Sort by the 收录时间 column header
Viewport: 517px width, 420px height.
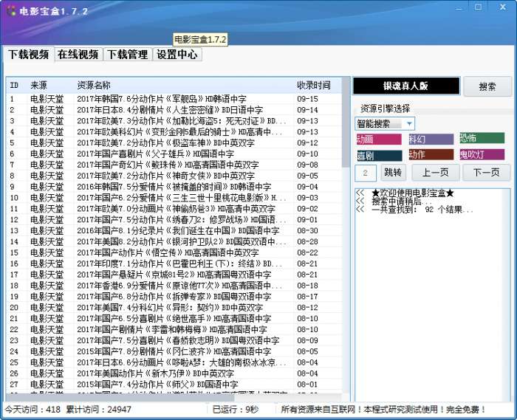pos(313,86)
